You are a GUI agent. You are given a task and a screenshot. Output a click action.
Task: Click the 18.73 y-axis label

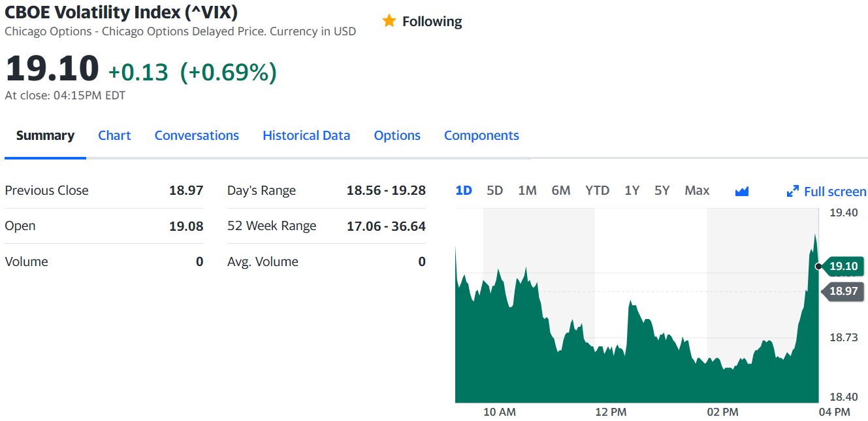(843, 337)
